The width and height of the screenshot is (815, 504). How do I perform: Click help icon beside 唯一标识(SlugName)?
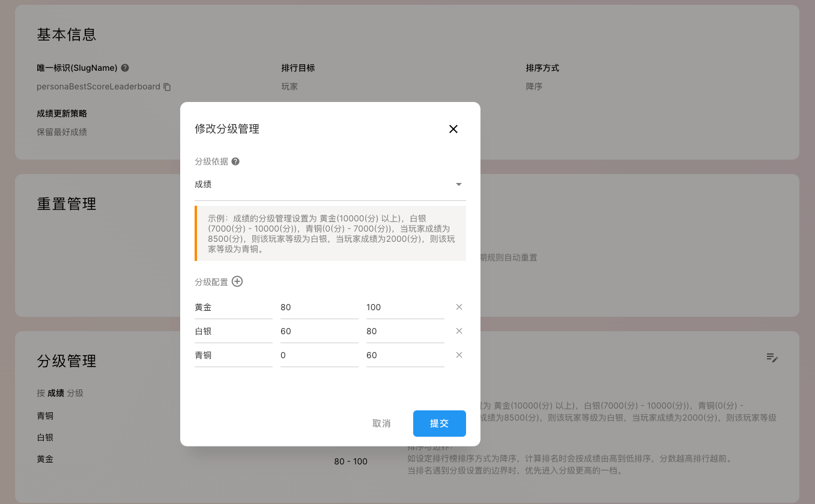tap(125, 68)
